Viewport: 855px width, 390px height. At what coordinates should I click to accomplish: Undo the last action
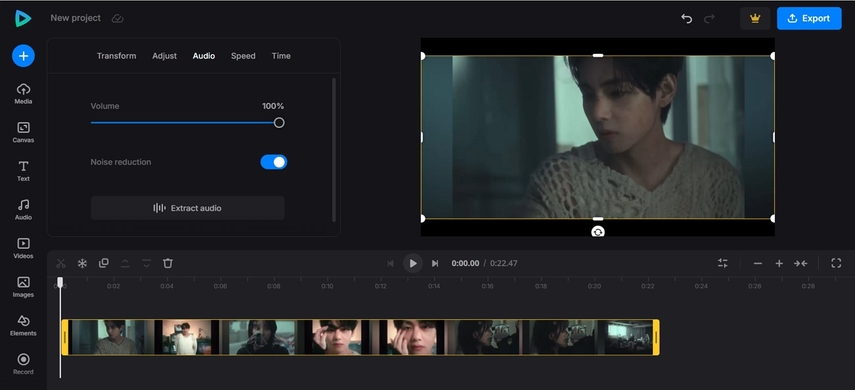[x=687, y=19]
